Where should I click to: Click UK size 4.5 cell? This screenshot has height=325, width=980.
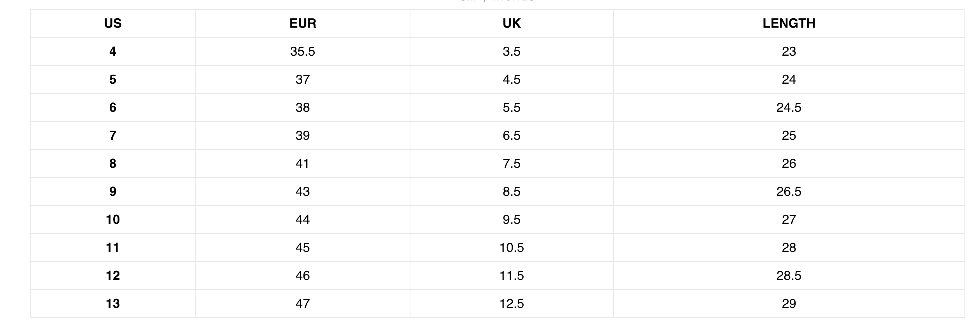pyautogui.click(x=512, y=79)
